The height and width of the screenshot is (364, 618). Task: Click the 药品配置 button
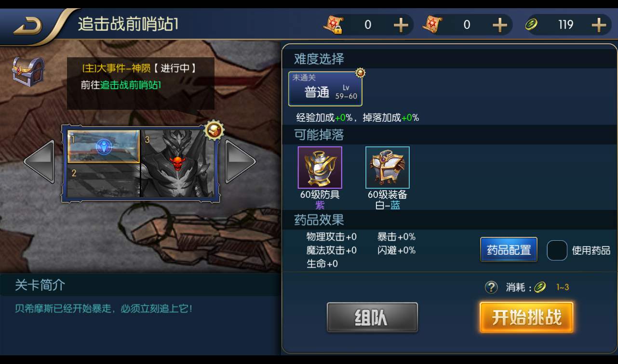(509, 250)
